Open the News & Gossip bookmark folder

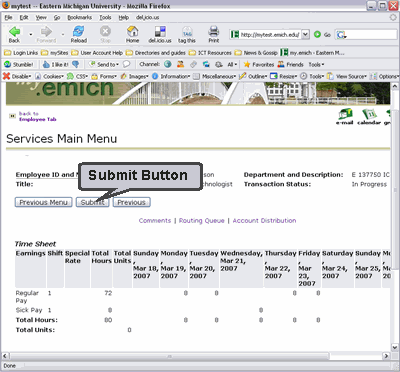click(x=256, y=53)
